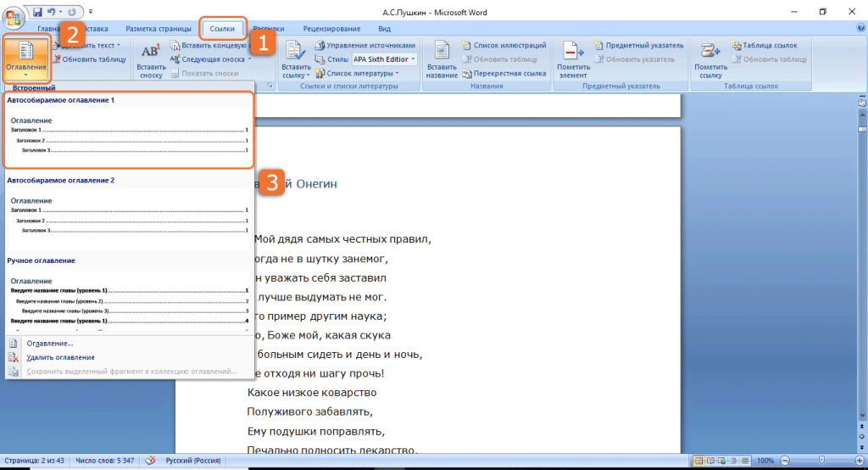Switch to Draft view
The image size is (868, 470).
[x=745, y=461]
